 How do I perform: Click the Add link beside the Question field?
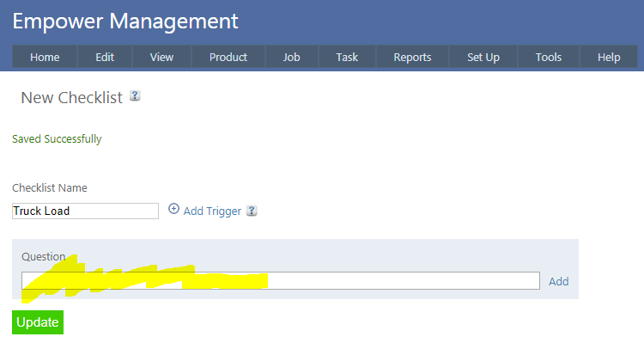[558, 281]
